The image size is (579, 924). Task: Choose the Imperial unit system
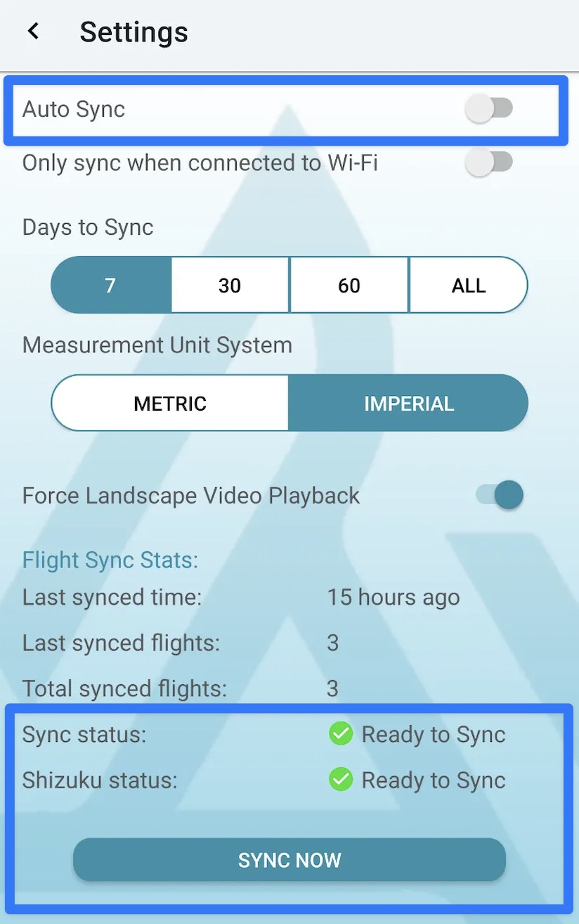pyautogui.click(x=408, y=404)
